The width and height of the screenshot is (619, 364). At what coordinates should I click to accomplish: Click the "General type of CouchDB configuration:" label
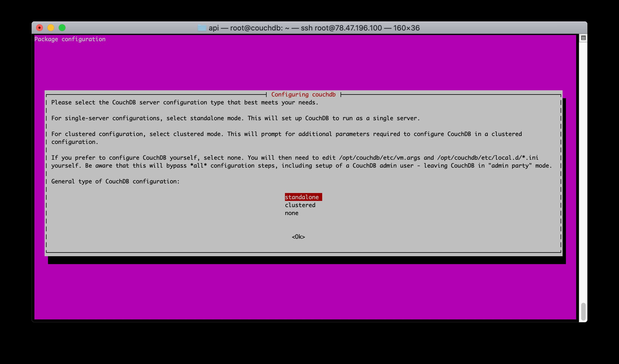(x=115, y=181)
